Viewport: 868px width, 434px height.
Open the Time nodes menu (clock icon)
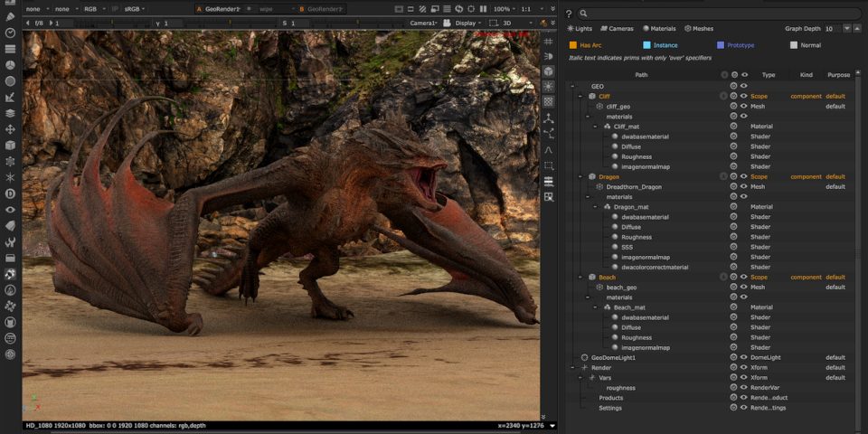(x=10, y=33)
